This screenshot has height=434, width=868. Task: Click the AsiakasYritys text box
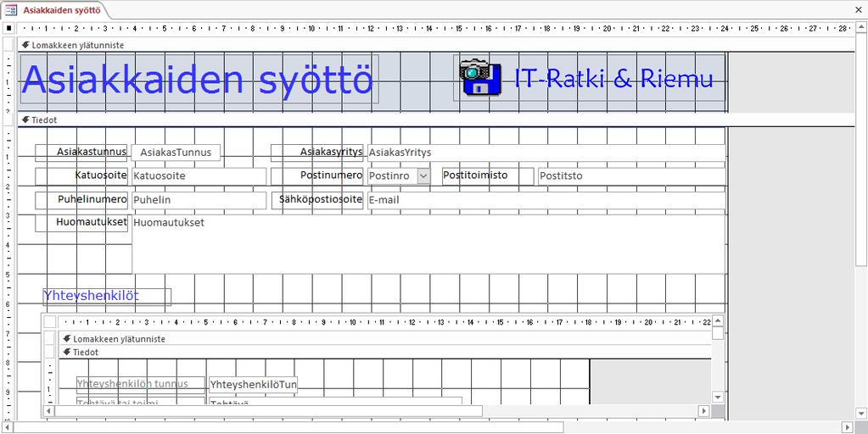click(x=546, y=153)
